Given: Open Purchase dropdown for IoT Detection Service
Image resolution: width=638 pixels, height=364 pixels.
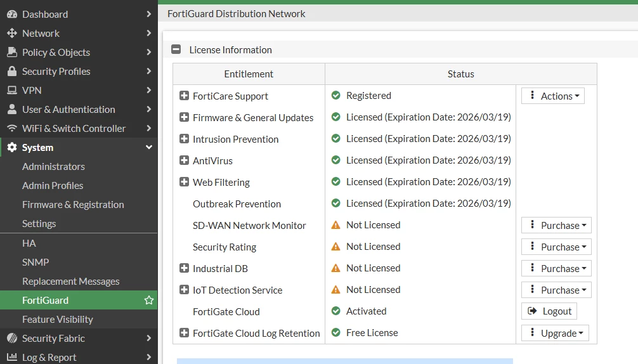Looking at the screenshot, I should [556, 290].
